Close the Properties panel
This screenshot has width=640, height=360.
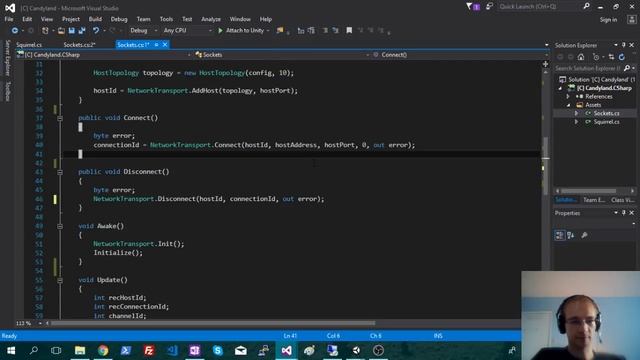(x=632, y=213)
